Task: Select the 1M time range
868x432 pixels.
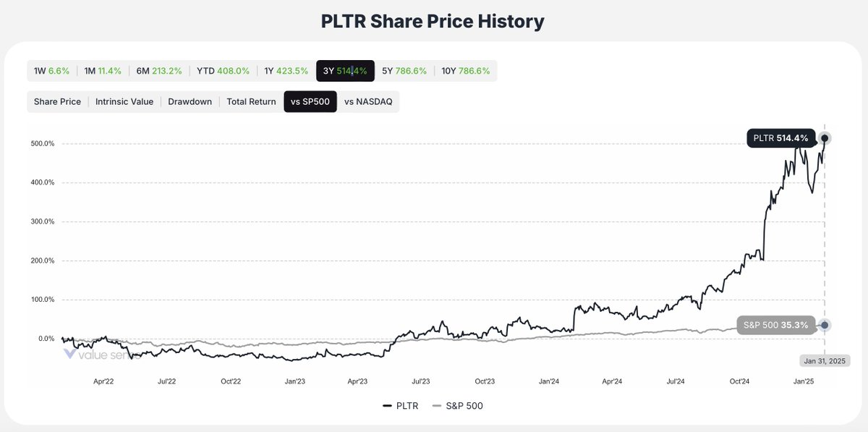Action: [x=101, y=71]
